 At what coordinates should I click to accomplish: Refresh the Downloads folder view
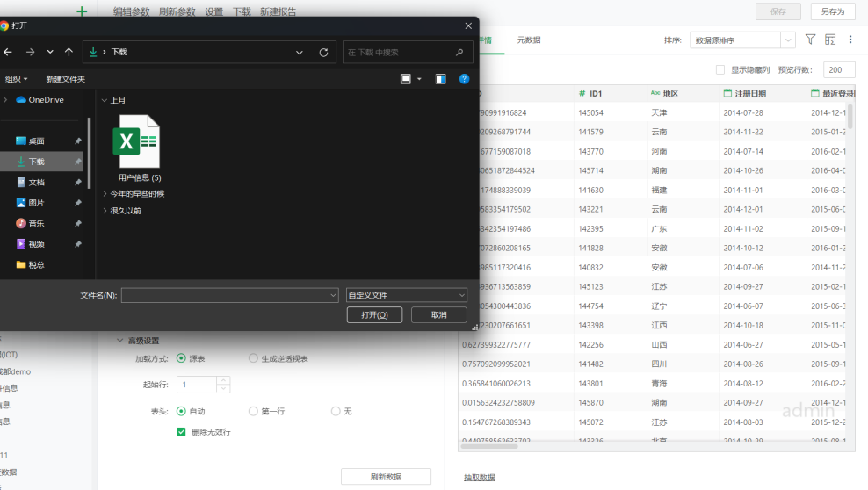click(x=323, y=53)
